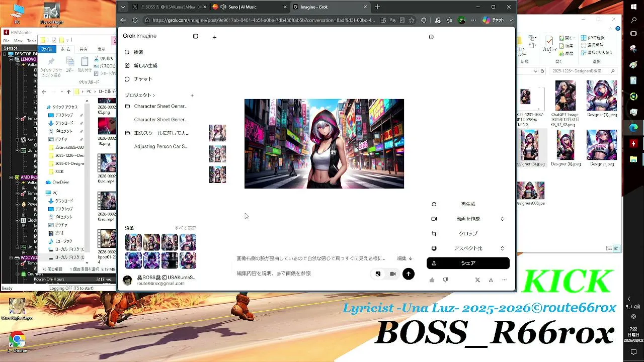644x362 pixels.
Task: Open the tab search dropdown arrow
Action: pos(123,7)
